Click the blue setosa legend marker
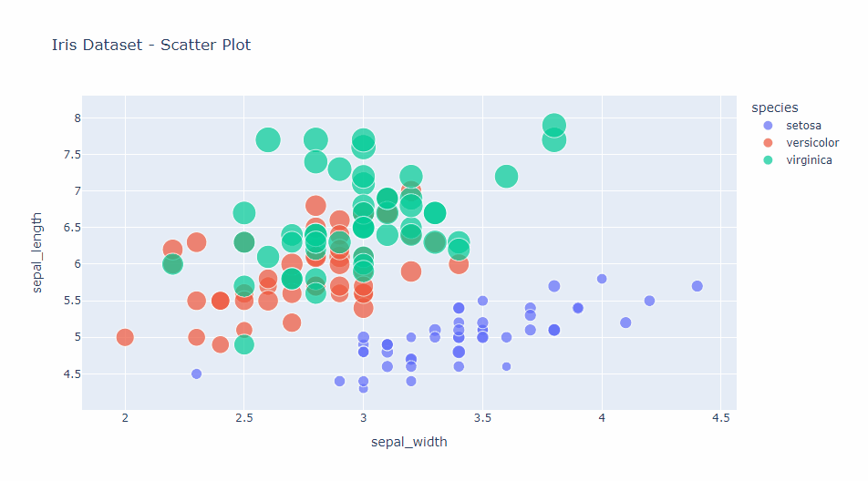The image size is (868, 481). 768,126
